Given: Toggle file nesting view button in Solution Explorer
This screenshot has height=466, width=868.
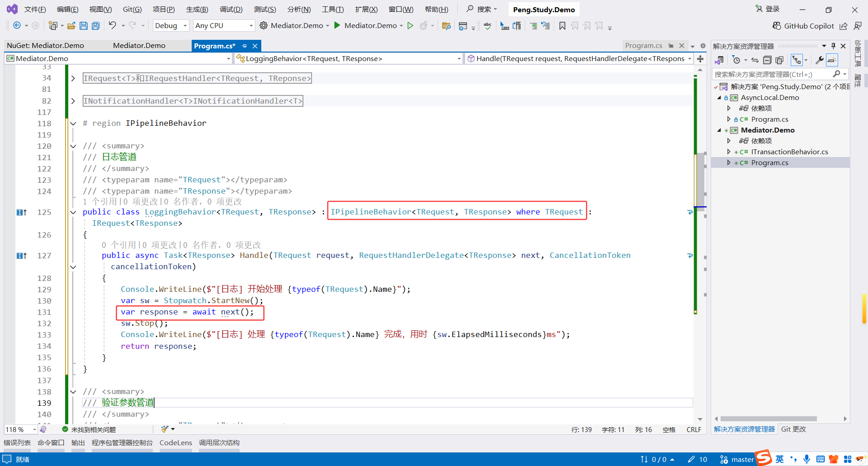Looking at the screenshot, I should [x=797, y=60].
